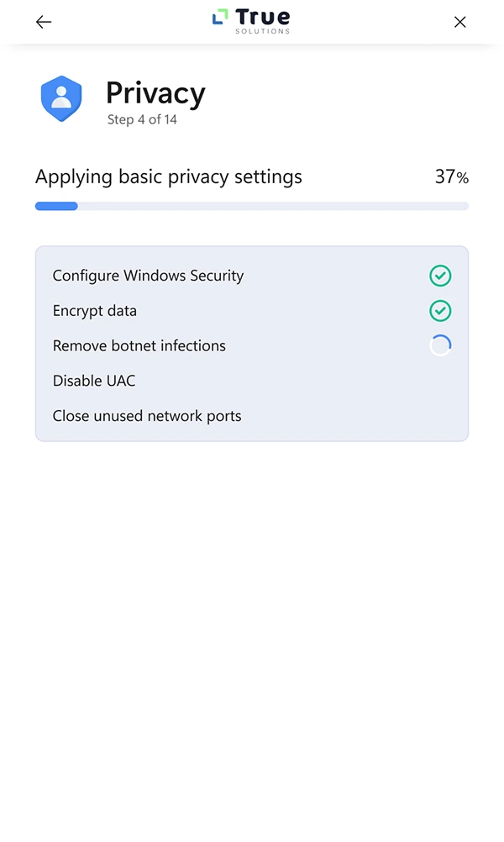Select the Configure Windows Security item

pyautogui.click(x=148, y=276)
